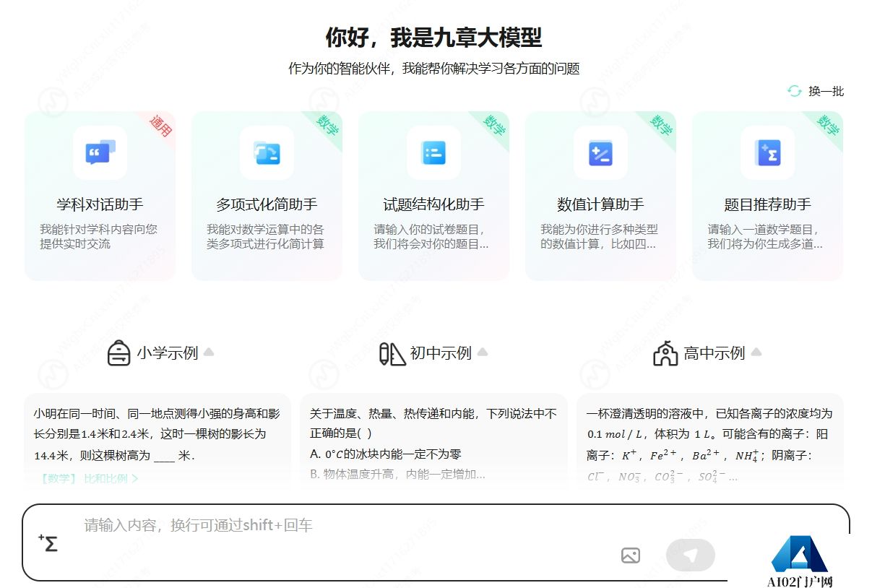The width and height of the screenshot is (872, 588).
Task: Collapse the 小学示例 section arrow
Action: coord(209,353)
